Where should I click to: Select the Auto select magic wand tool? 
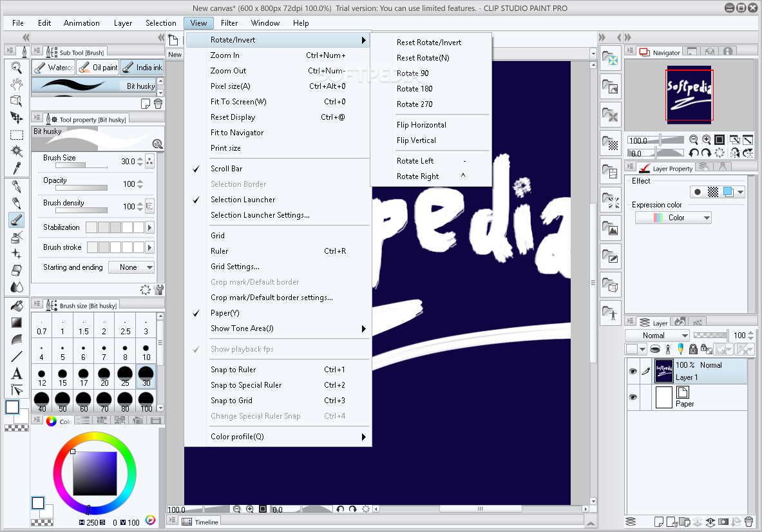17,151
